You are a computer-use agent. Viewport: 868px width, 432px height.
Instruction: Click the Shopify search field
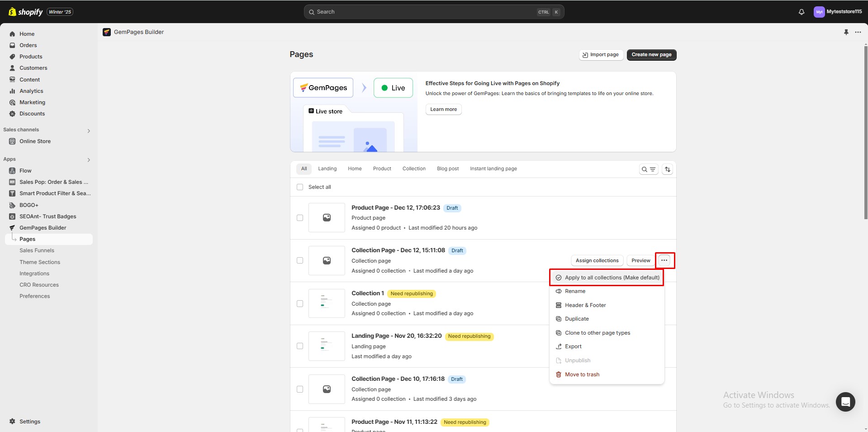pyautogui.click(x=433, y=12)
